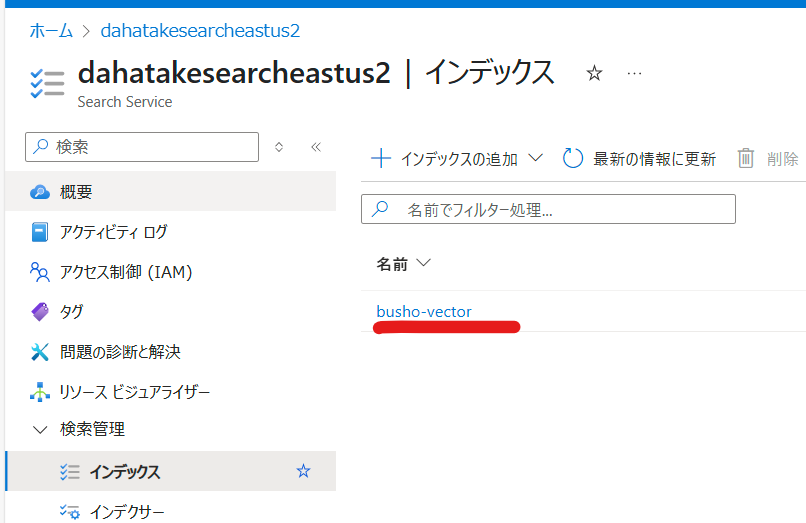The width and height of the screenshot is (806, 523).
Task: Click the 概要 cloud icon
Action: tap(40, 192)
